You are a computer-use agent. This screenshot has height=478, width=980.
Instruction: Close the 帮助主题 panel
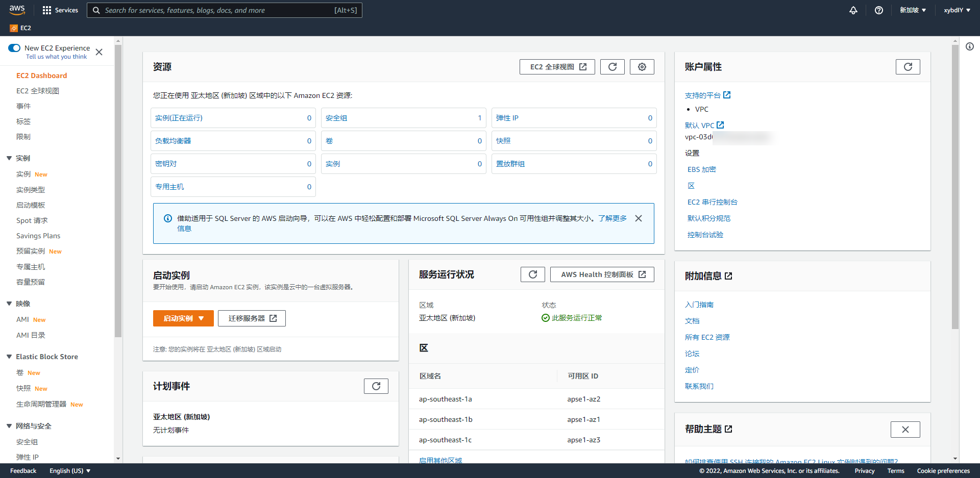tap(905, 430)
